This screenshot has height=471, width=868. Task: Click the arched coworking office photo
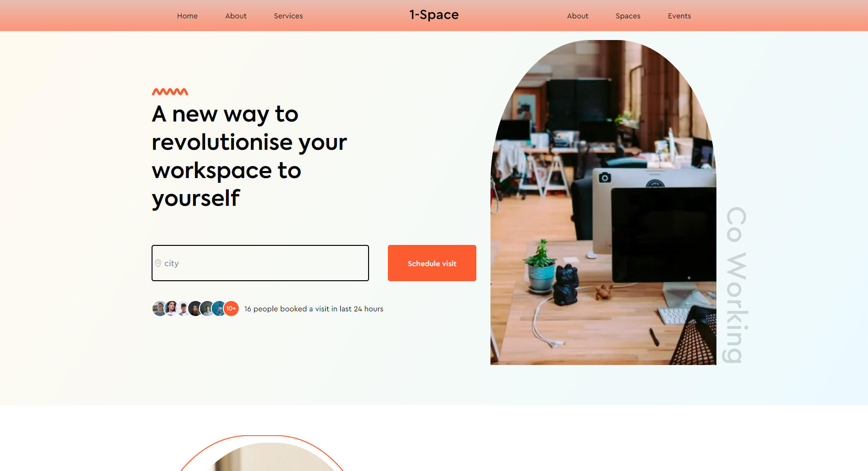coord(603,203)
